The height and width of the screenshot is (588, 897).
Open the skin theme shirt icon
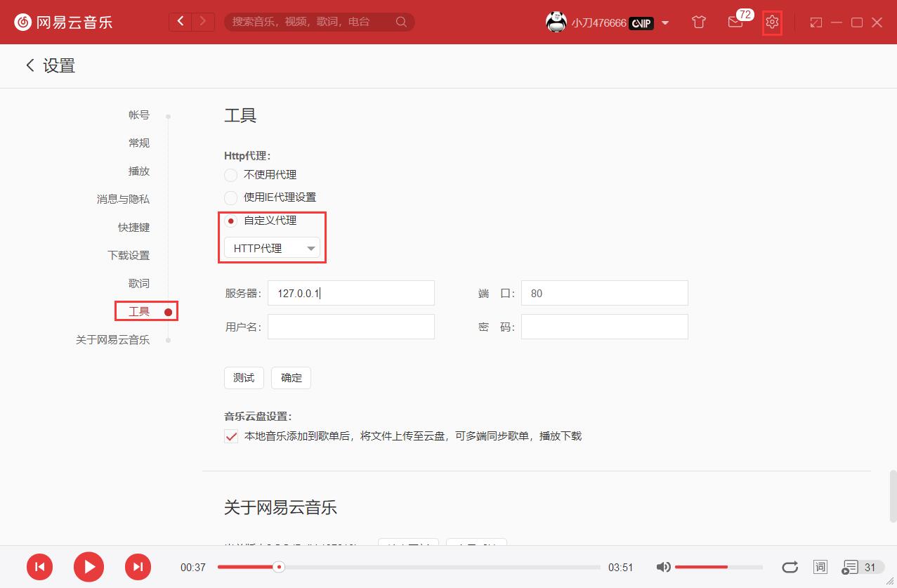(698, 22)
